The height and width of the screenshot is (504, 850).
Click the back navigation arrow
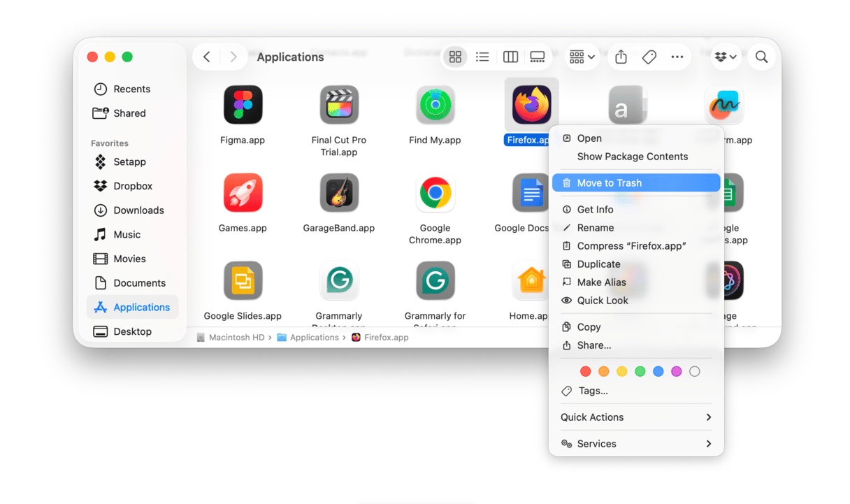(207, 57)
